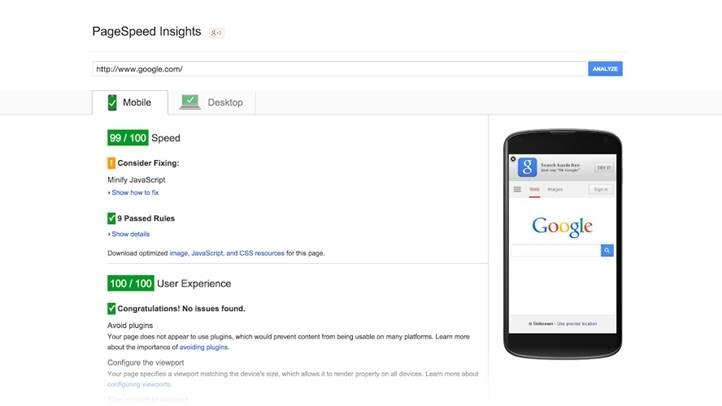Switch to the Desktop tab

216,102
